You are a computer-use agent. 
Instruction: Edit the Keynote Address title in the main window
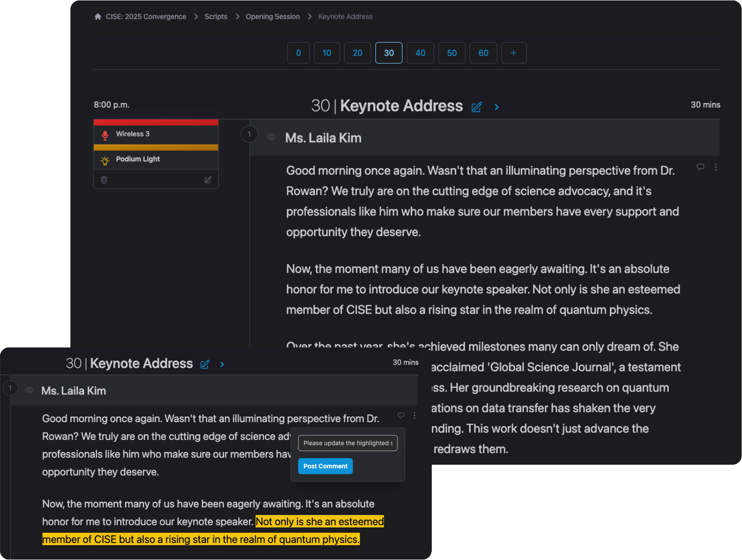pyautogui.click(x=477, y=107)
